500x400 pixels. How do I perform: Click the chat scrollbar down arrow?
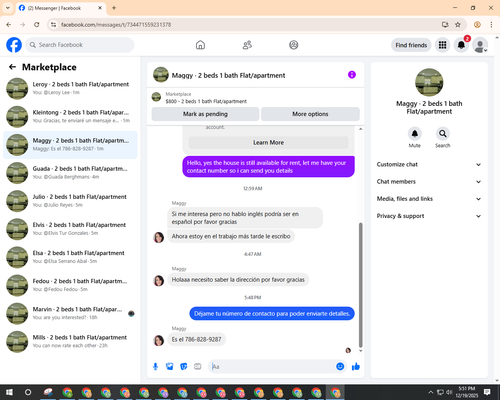pos(360,351)
